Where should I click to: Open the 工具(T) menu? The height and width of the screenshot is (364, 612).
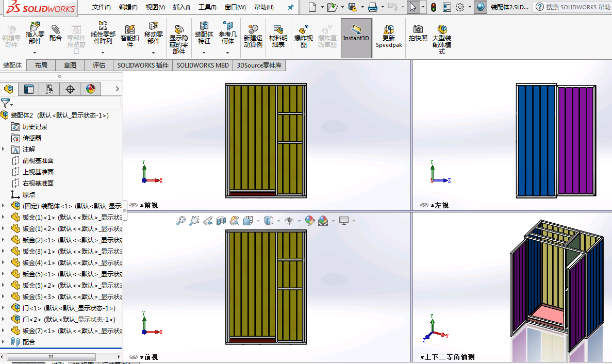(207, 7)
